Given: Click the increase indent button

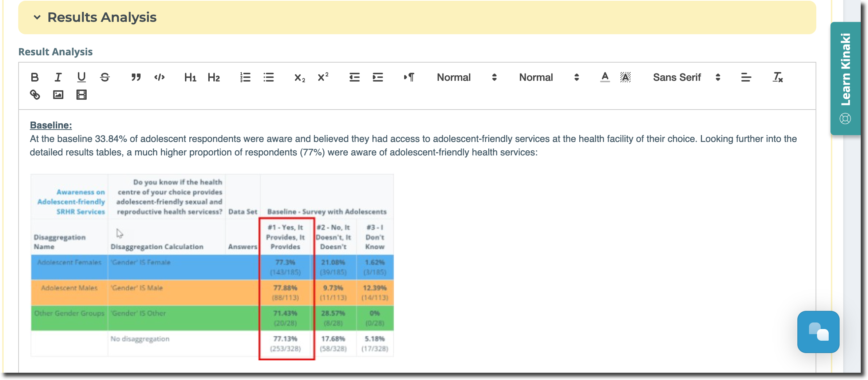Looking at the screenshot, I should 377,77.
